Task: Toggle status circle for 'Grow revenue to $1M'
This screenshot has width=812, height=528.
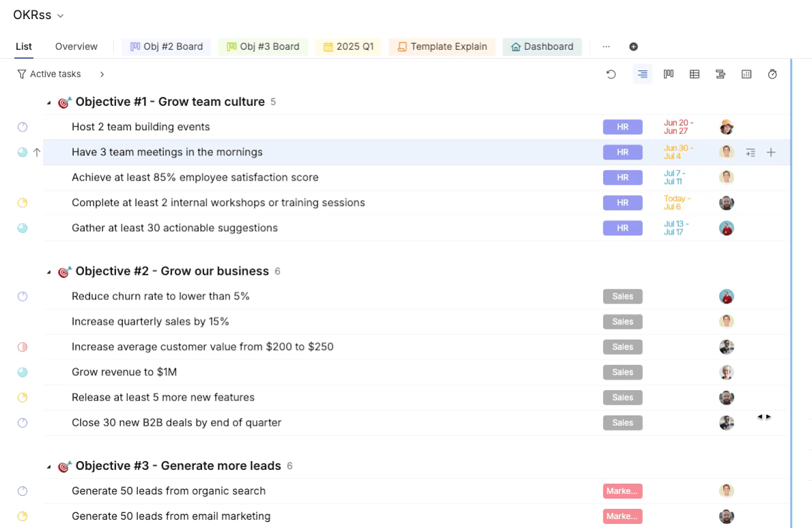Action: pyautogui.click(x=23, y=372)
